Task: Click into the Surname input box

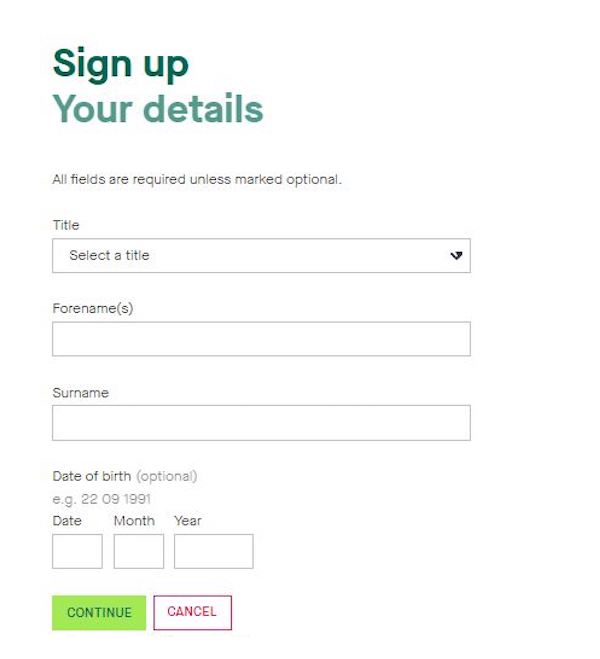Action: (261, 423)
